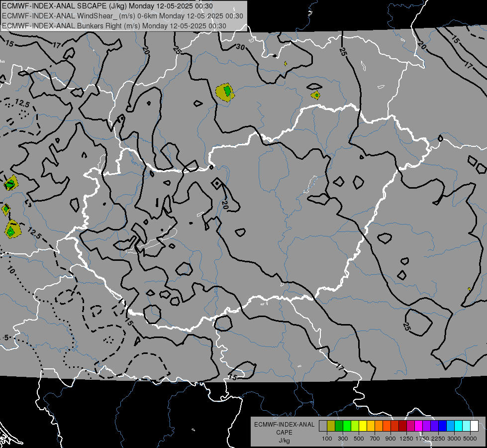Click the 5 label on dotted contour
This screenshot has height=448, width=487.
click(6, 337)
